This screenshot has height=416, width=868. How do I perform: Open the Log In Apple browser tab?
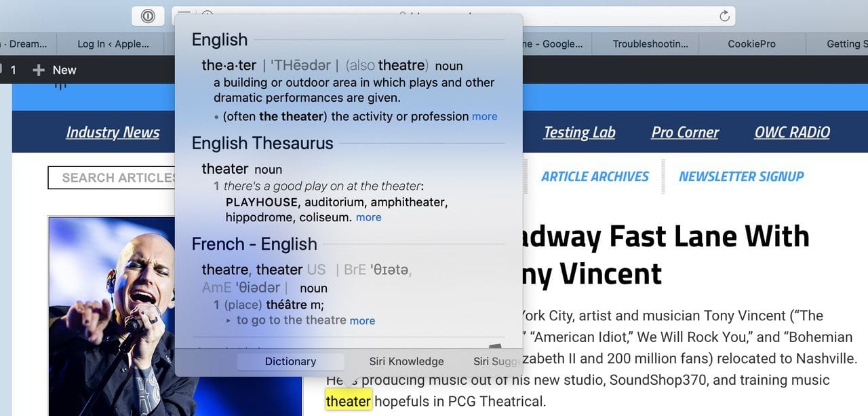coord(113,43)
